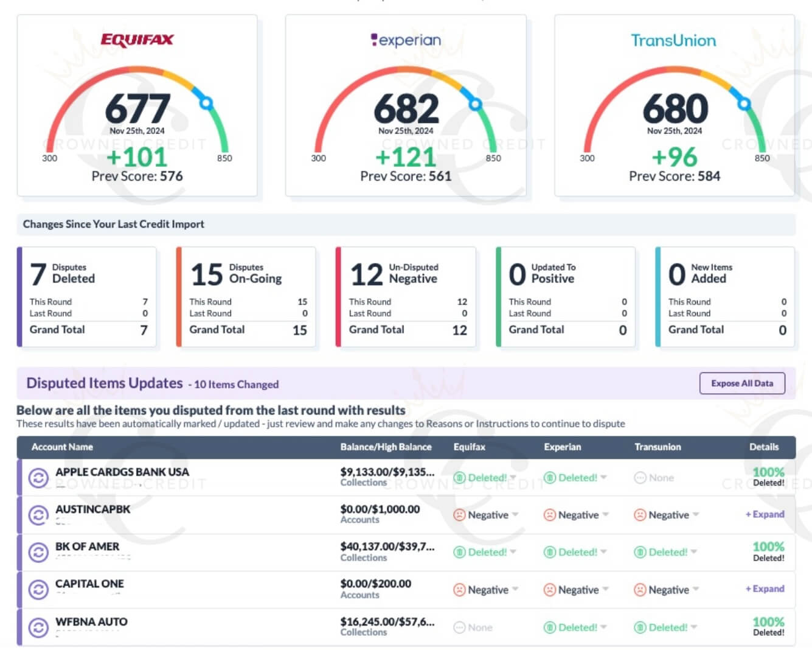The image size is (812, 650).
Task: Click the 100% Deleted label for BK OF AMER
Action: coord(769,551)
